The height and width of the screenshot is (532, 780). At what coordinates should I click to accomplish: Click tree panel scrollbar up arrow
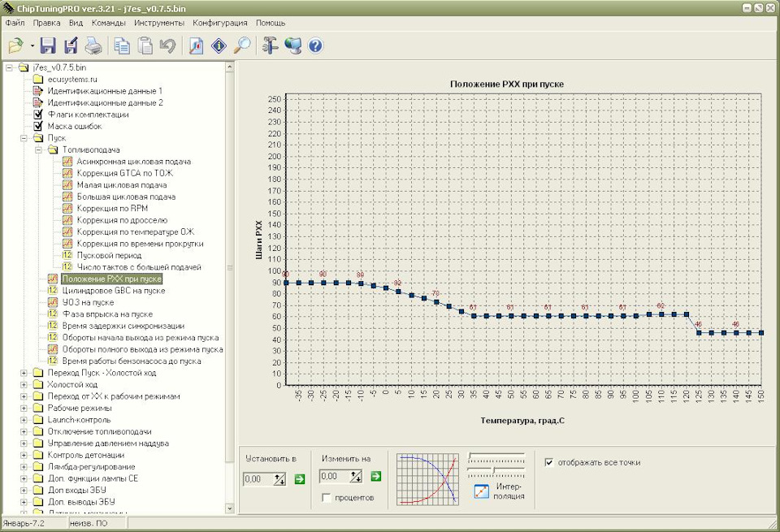(229, 67)
